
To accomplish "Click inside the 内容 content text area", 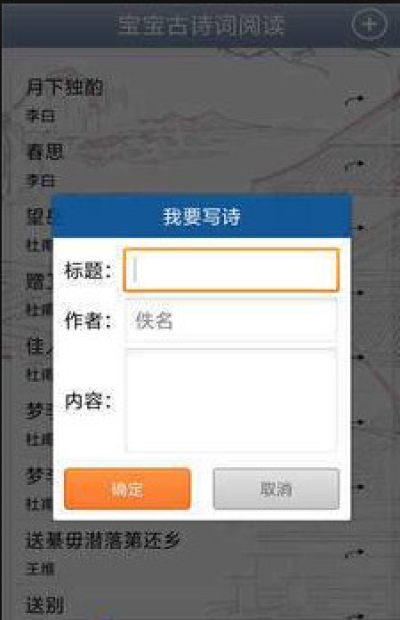I will [x=231, y=400].
